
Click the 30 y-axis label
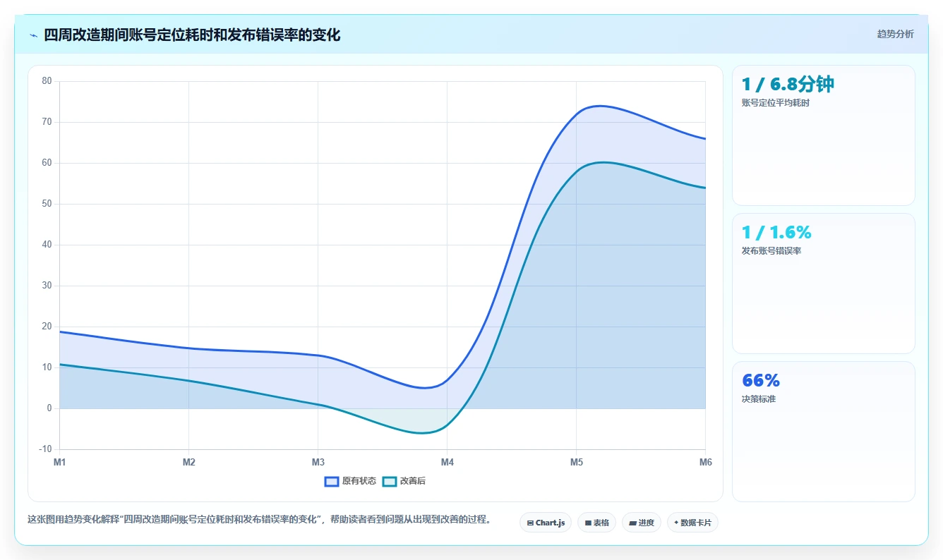click(x=47, y=286)
